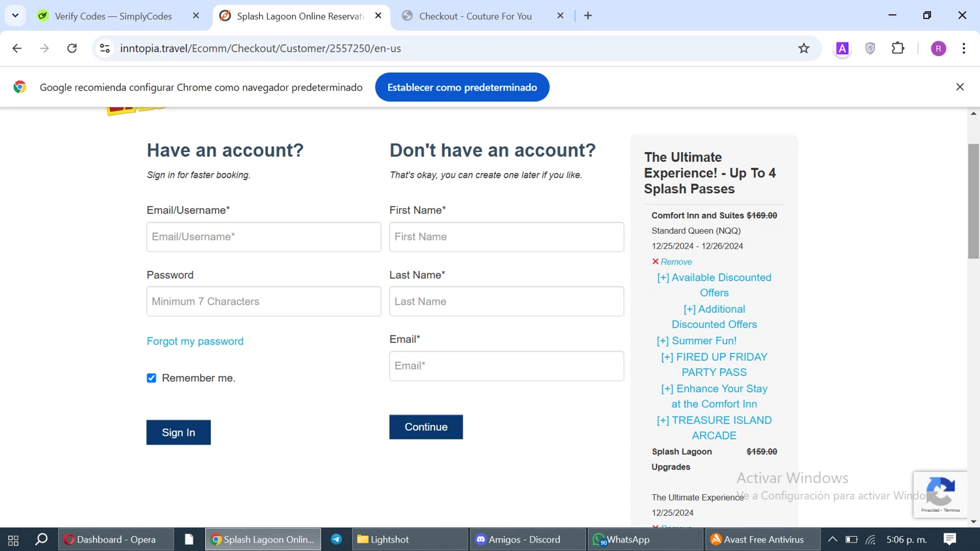980x551 pixels.
Task: Open Telegram from the taskbar
Action: pos(336,540)
